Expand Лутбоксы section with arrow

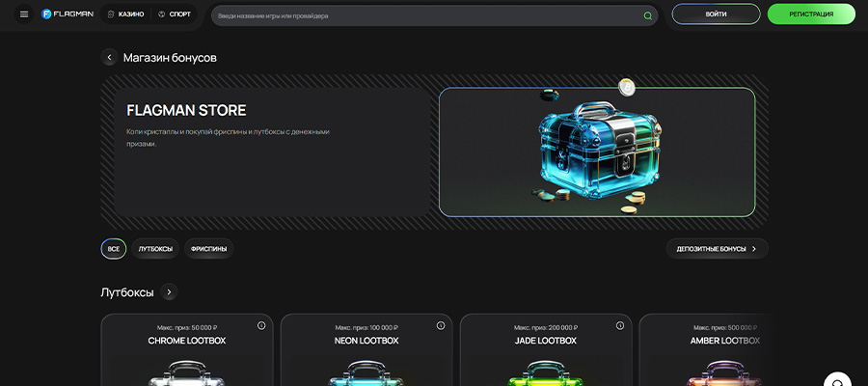point(170,291)
